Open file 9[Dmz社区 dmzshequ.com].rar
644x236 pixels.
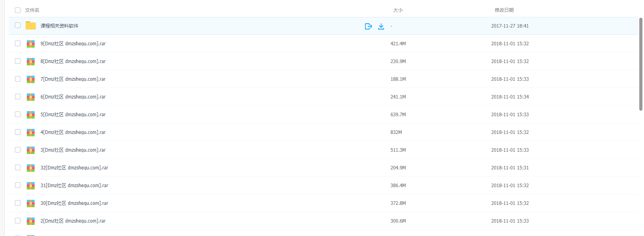point(73,44)
